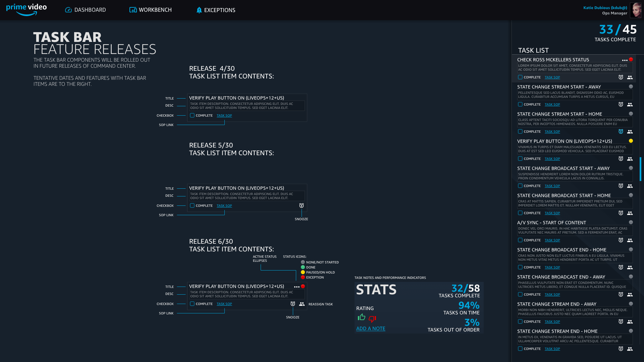Go to the Dashboard tab

pos(85,10)
